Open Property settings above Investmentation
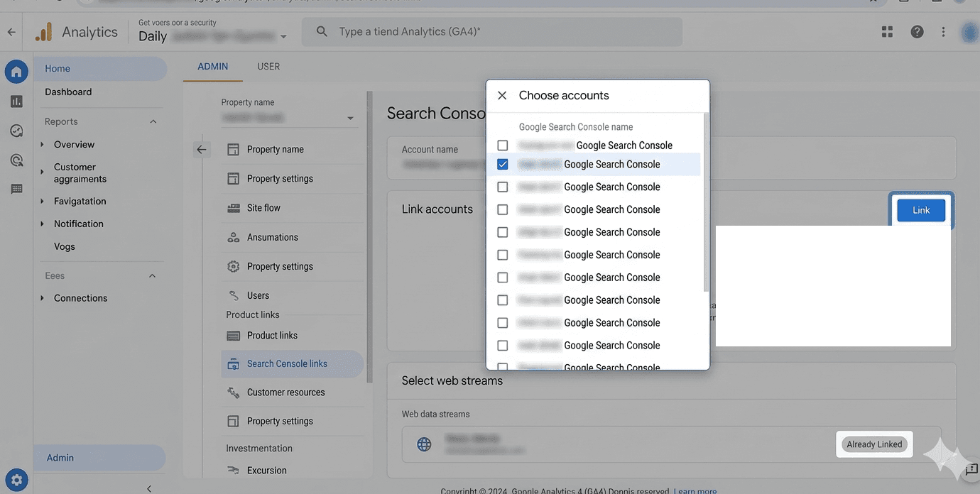The width and height of the screenshot is (980, 494). point(280,422)
